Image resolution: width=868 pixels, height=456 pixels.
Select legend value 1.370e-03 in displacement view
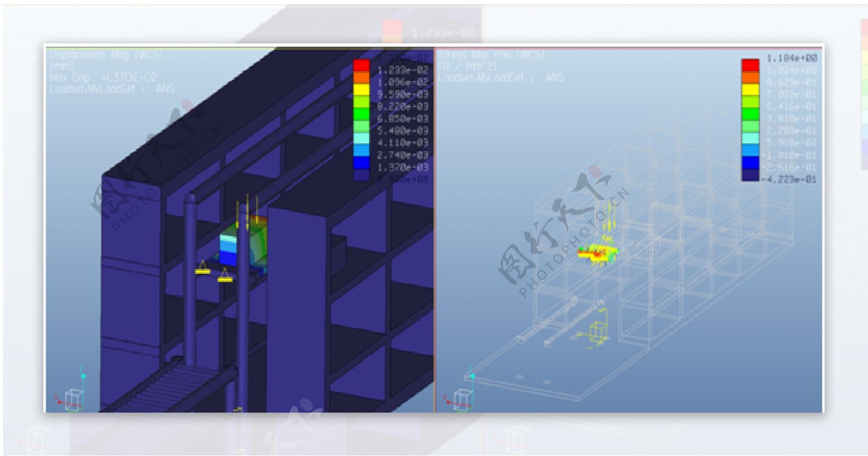(x=403, y=168)
